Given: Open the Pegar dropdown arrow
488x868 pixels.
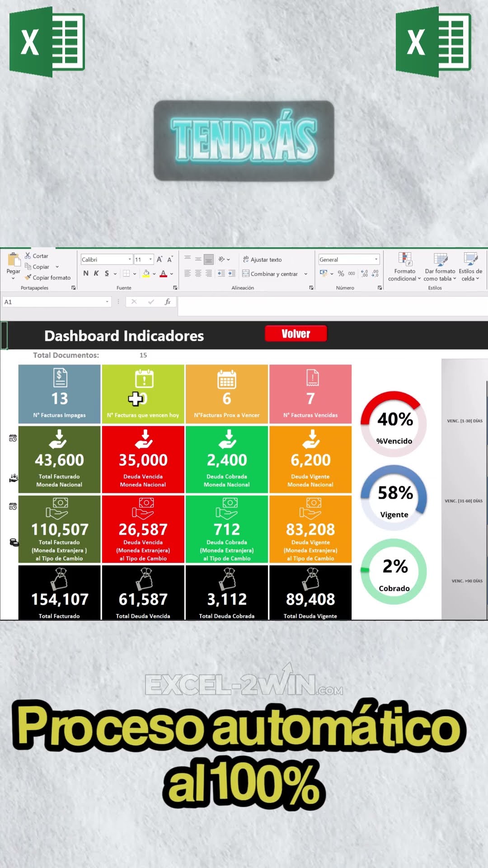Looking at the screenshot, I should pyautogui.click(x=13, y=278).
